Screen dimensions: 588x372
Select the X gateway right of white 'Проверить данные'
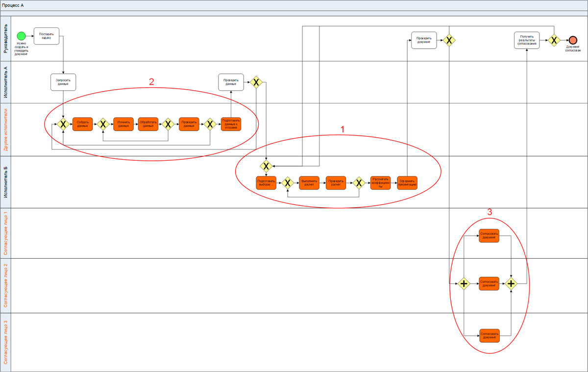tap(256, 82)
